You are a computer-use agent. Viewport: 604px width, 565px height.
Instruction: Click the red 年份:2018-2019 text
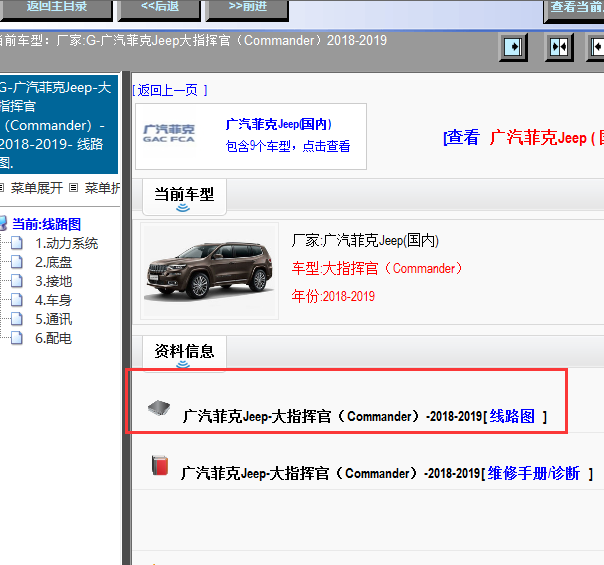pos(333,296)
